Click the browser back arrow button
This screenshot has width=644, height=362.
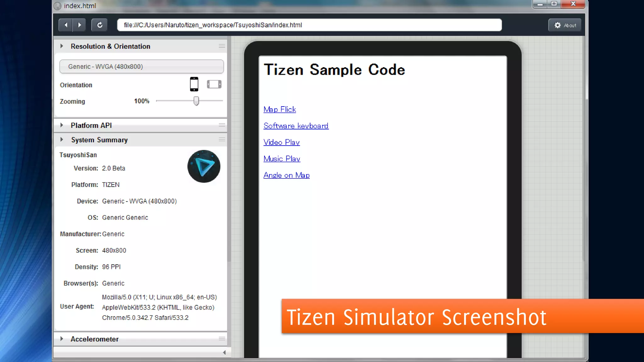click(x=66, y=25)
